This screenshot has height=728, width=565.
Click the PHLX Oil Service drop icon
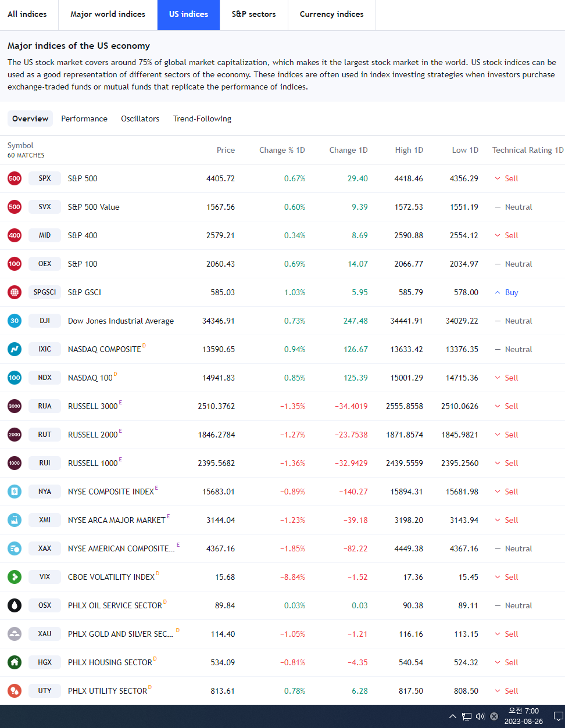coord(15,605)
